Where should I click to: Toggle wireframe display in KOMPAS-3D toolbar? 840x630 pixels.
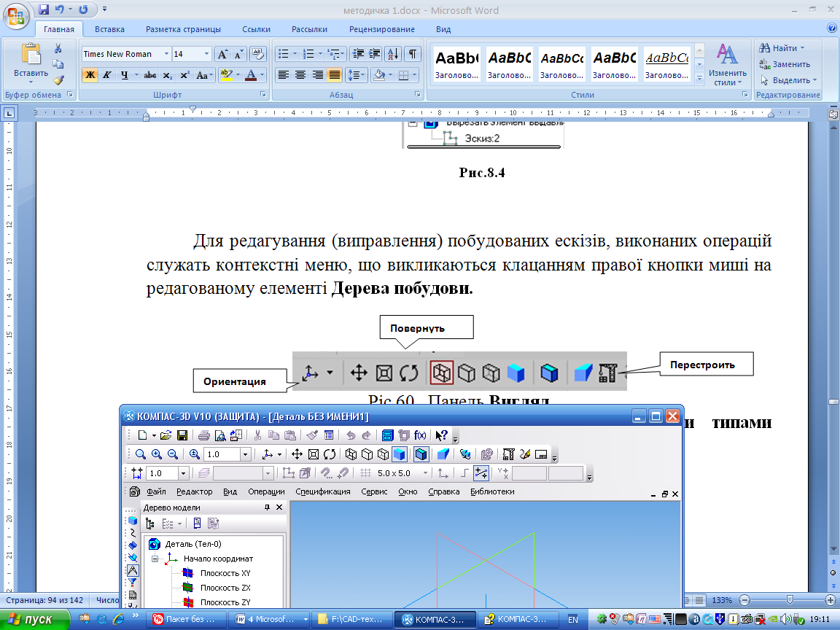pos(351,454)
